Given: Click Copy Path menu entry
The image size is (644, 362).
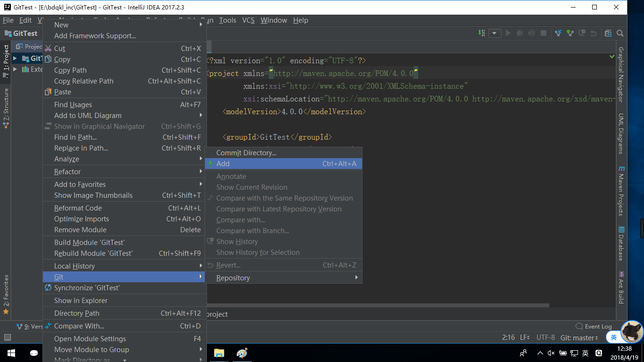Looking at the screenshot, I should tap(124, 70).
